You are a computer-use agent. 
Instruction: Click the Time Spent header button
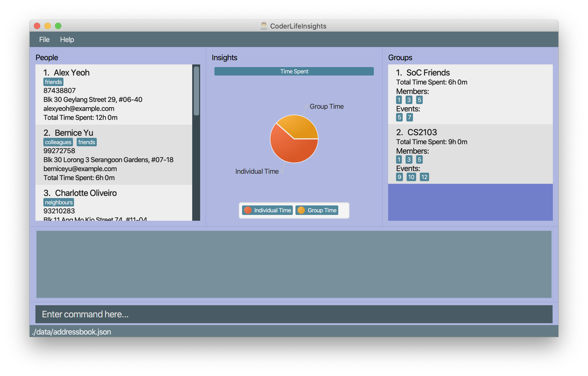pyautogui.click(x=294, y=71)
